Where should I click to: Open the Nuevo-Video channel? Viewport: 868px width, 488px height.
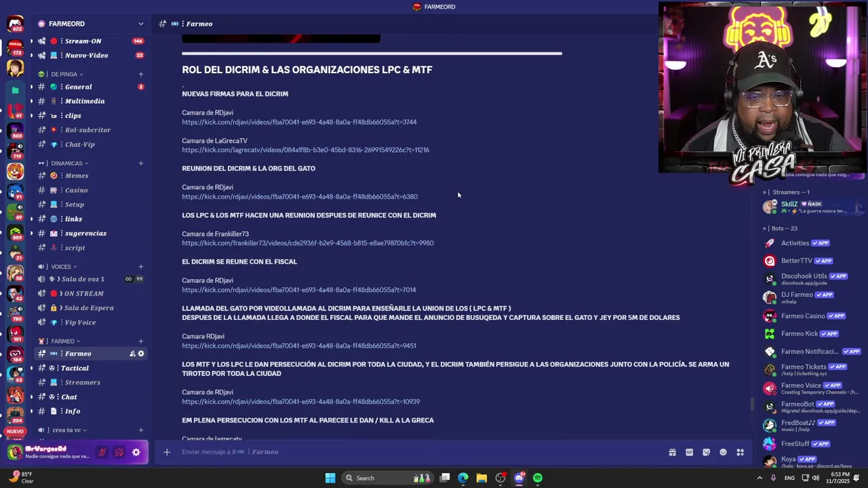[x=90, y=56]
